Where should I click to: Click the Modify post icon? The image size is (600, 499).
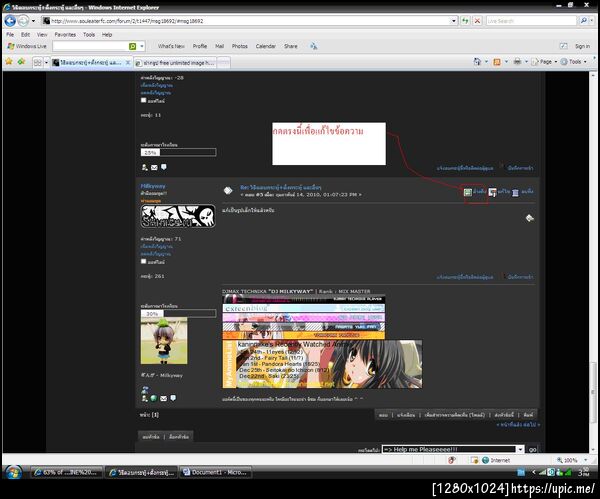pos(492,192)
